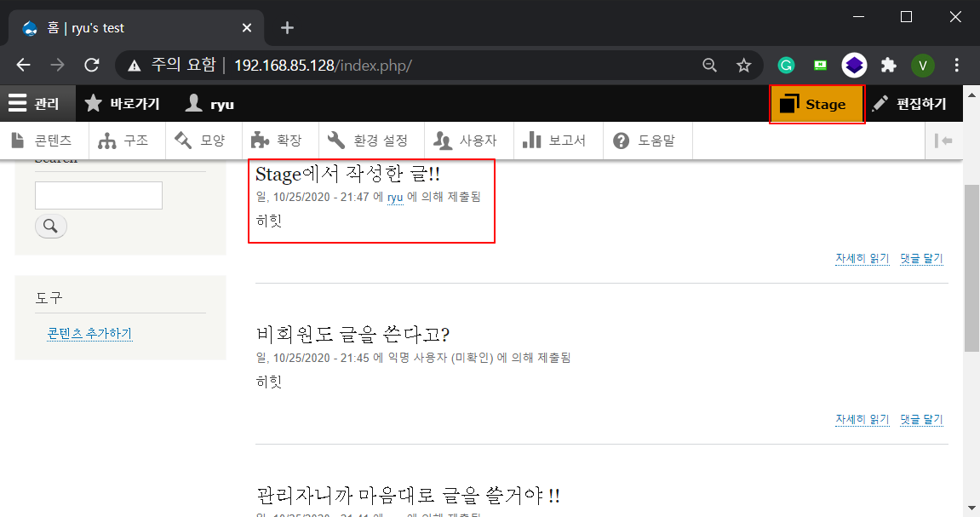Open post titled Stage에서 작성한 글!!
Image resolution: width=980 pixels, height=517 pixels.
pos(347,175)
